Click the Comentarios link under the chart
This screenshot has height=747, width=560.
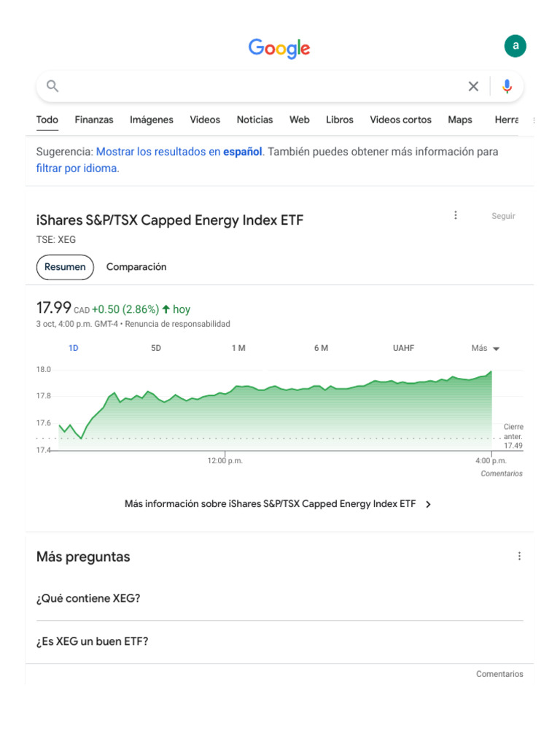502,473
